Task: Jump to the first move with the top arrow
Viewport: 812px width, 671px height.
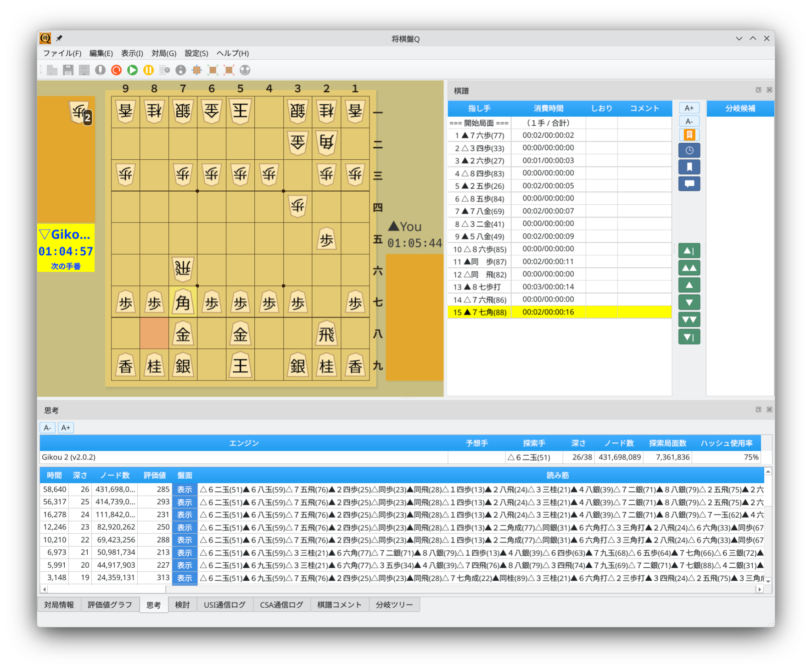Action: [689, 251]
